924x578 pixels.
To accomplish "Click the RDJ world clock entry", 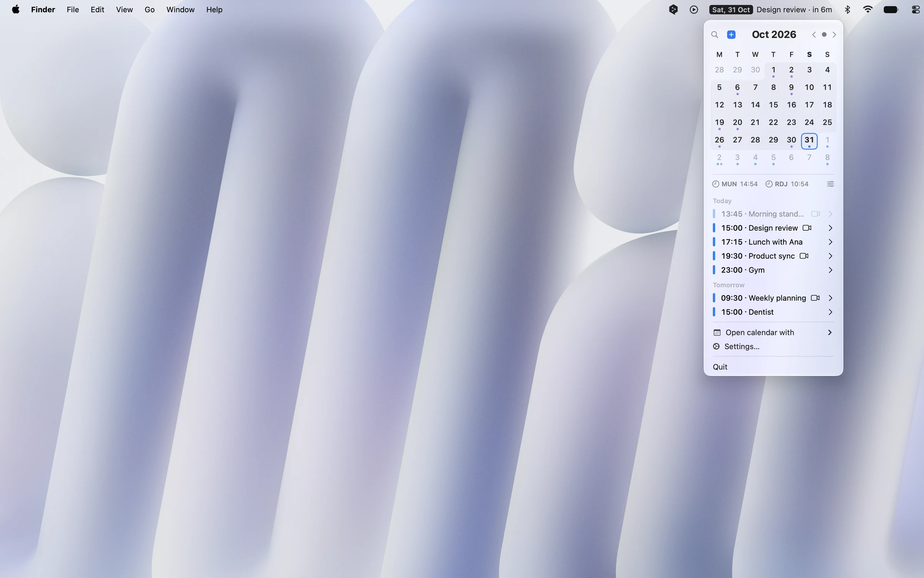I will (787, 184).
